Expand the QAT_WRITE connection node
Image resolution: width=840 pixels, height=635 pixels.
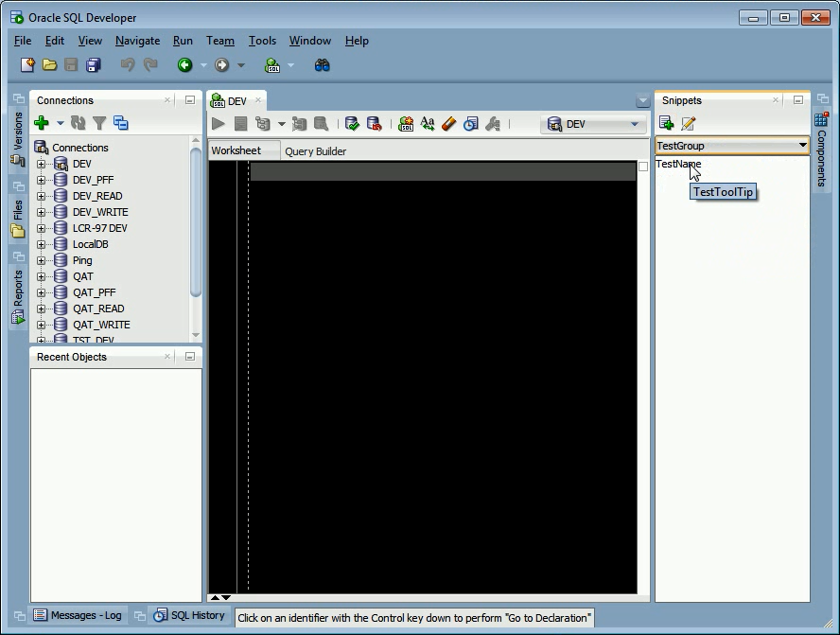[41, 325]
